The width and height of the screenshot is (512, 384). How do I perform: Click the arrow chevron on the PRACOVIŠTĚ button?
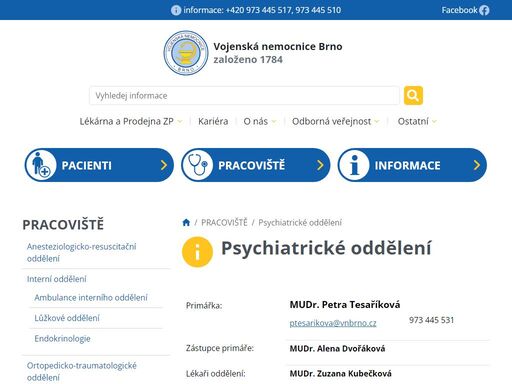pyautogui.click(x=320, y=165)
